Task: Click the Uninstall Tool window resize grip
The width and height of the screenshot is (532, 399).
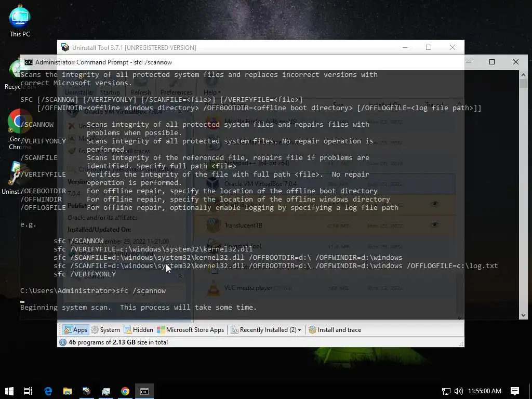Action: tap(461, 344)
